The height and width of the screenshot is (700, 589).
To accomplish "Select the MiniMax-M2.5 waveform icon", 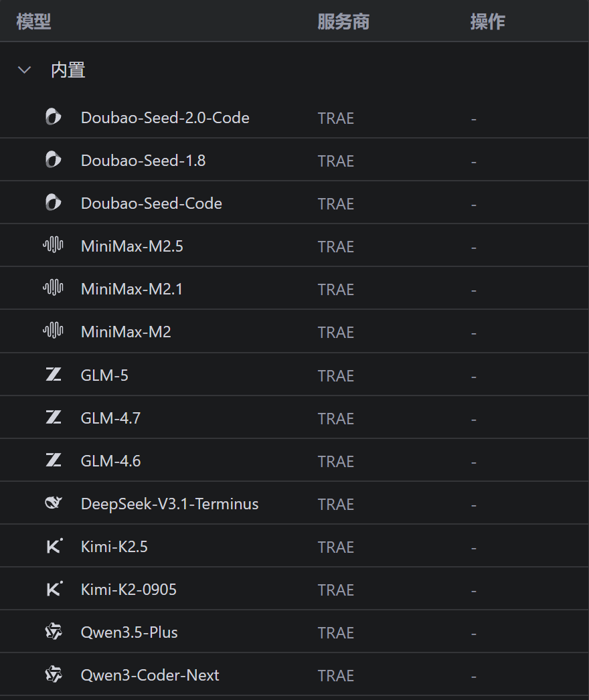I will (53, 245).
